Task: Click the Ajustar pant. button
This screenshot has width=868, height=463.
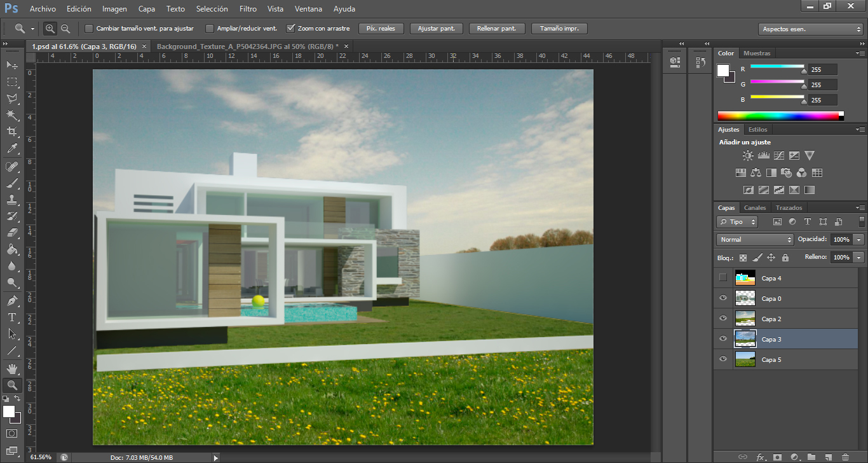Action: click(x=436, y=28)
